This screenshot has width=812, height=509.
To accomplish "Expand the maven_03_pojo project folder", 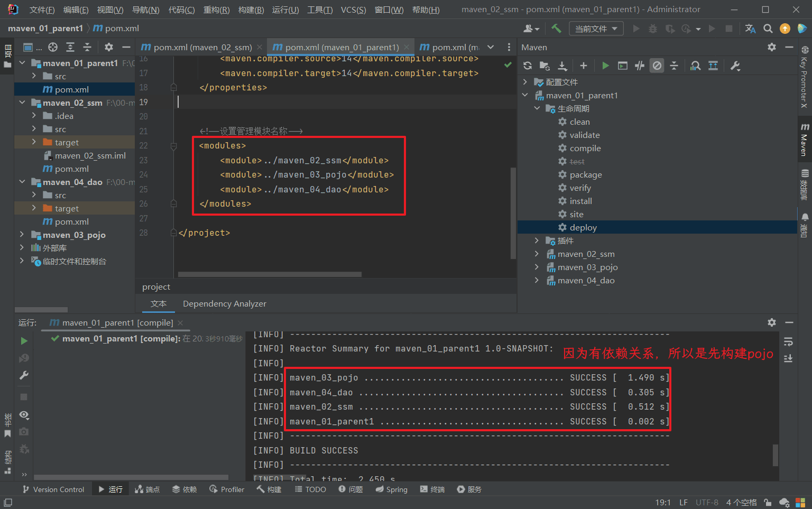I will 22,235.
